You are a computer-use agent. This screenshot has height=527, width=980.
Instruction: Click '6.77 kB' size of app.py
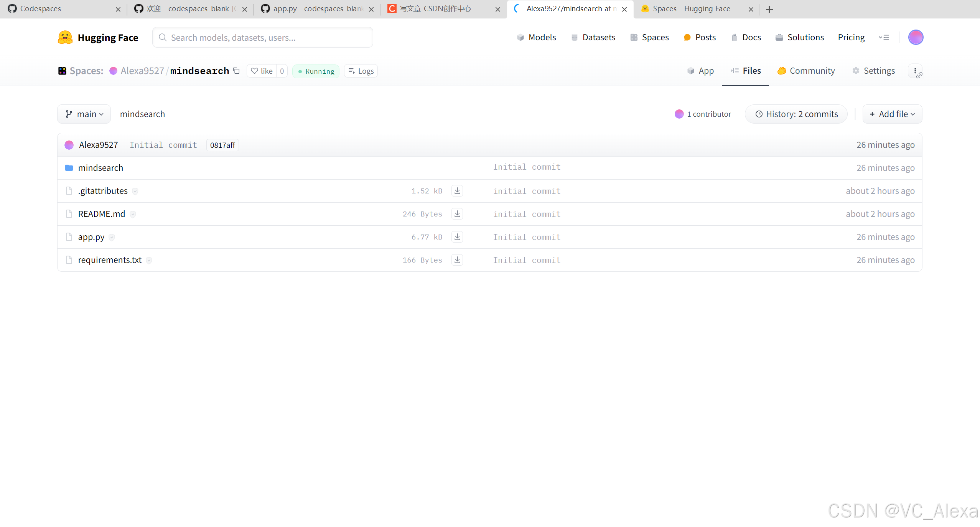coord(427,237)
